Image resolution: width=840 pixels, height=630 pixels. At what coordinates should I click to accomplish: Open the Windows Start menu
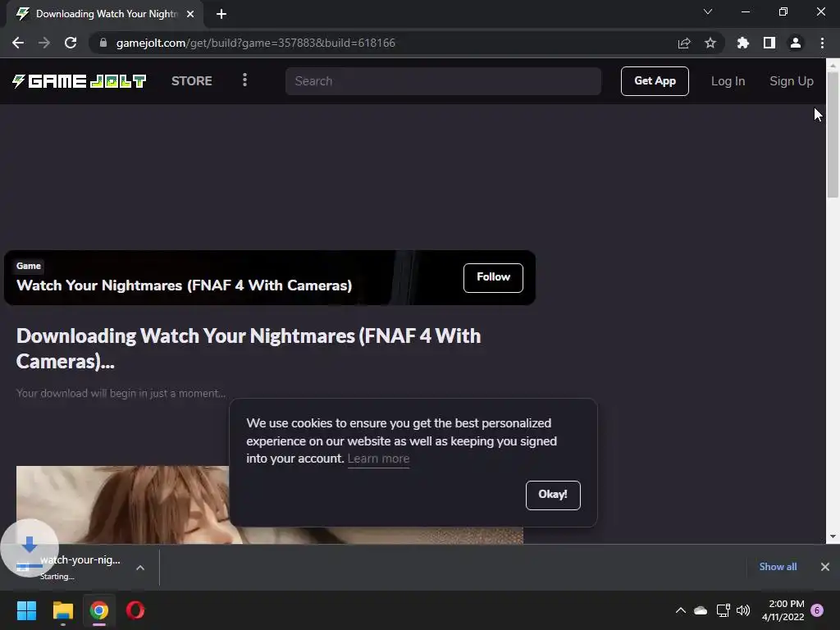(26, 610)
